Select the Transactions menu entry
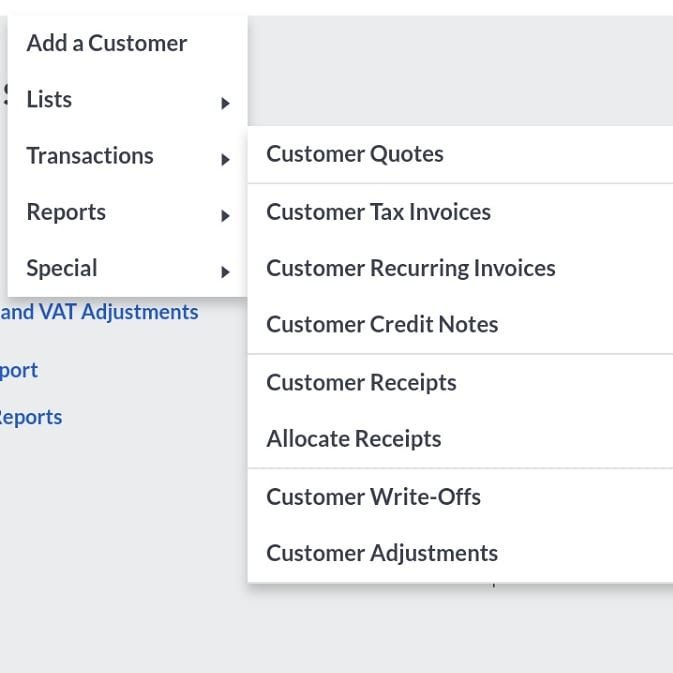The image size is (673, 673). click(127, 156)
